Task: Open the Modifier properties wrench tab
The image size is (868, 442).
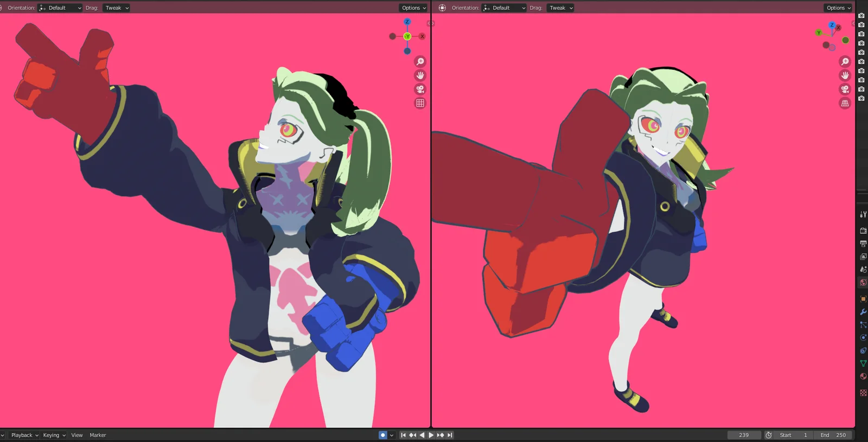Action: [x=863, y=312]
